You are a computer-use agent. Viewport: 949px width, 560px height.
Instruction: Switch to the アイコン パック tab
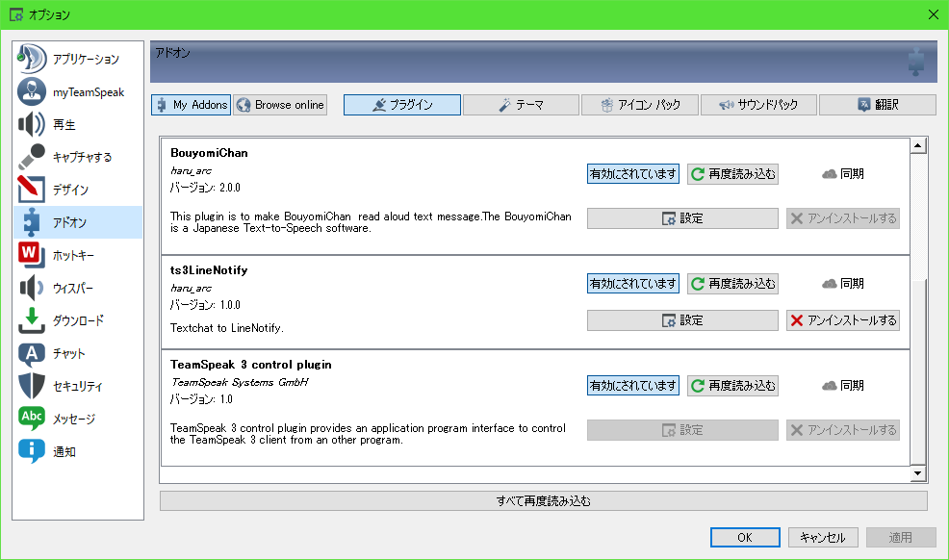[x=640, y=105]
